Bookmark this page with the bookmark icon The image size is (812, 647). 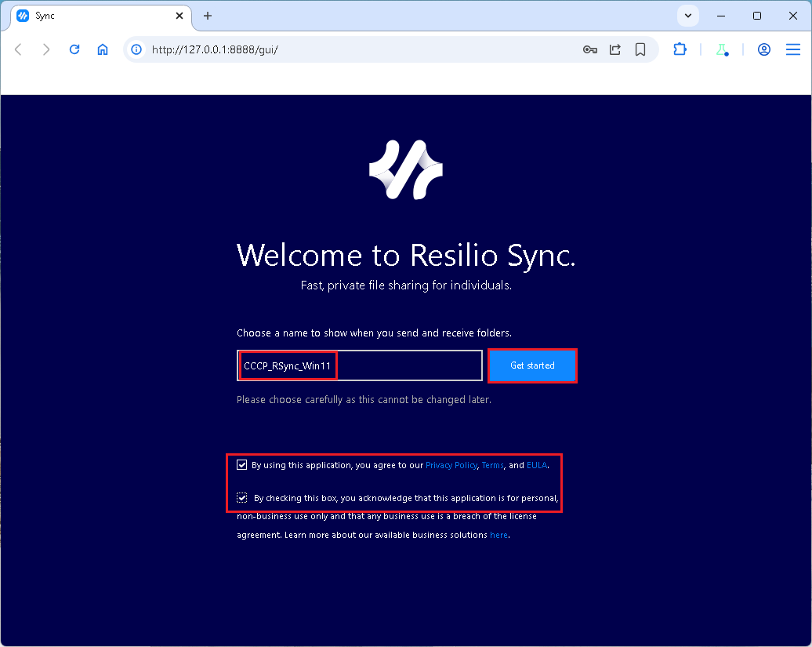(x=640, y=49)
